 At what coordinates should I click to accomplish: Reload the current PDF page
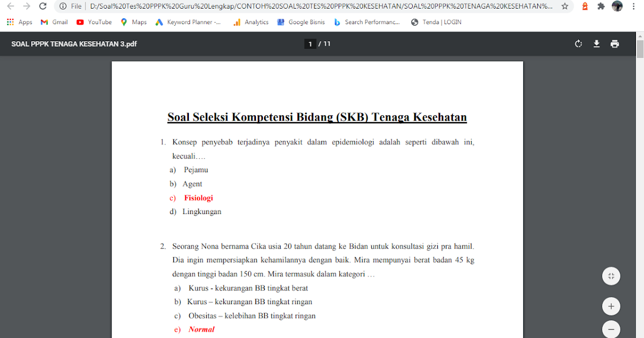click(x=43, y=6)
